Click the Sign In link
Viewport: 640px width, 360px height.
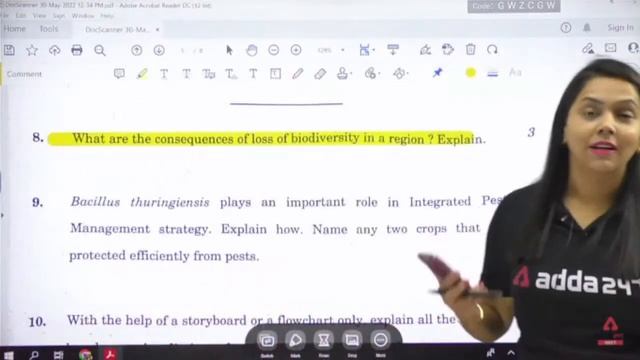point(620,28)
